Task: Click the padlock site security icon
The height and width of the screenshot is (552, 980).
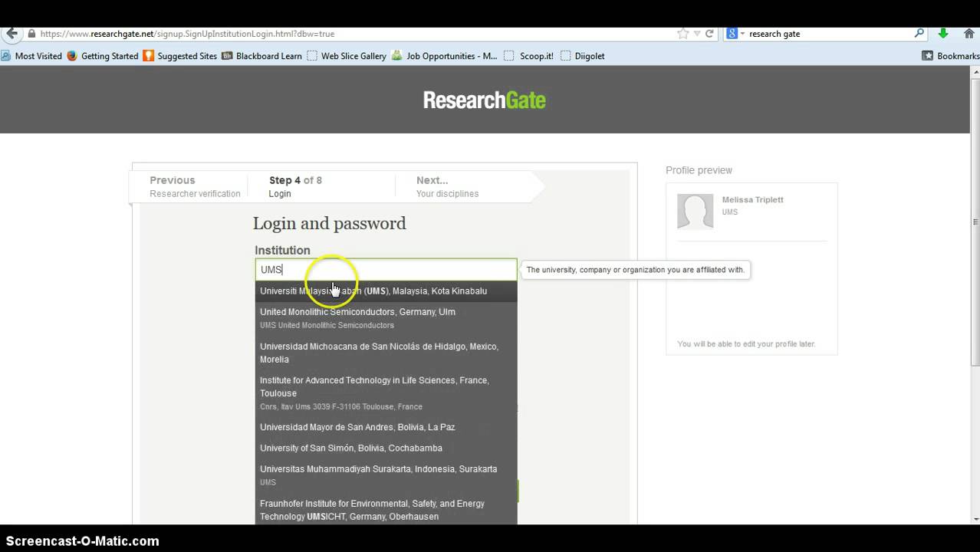Action: (31, 34)
